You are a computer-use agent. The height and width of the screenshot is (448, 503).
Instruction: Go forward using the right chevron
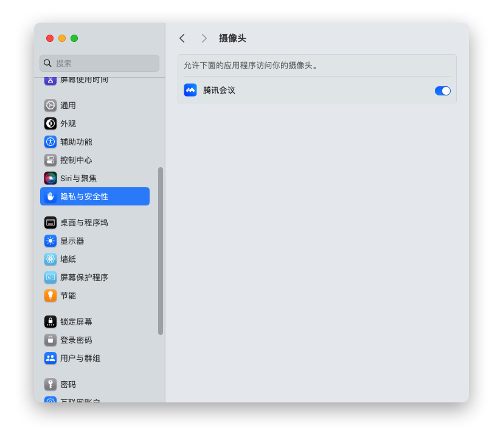pyautogui.click(x=204, y=38)
